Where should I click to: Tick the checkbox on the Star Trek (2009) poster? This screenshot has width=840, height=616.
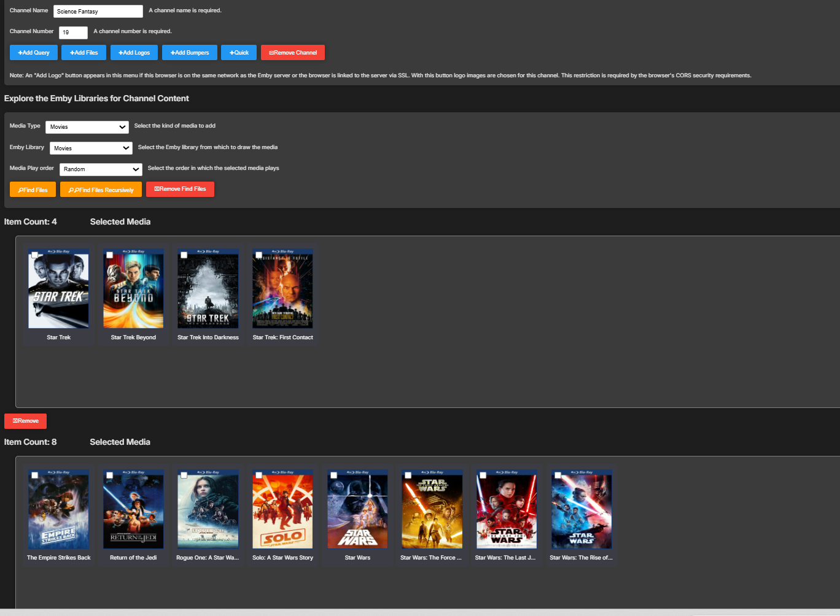[x=35, y=255]
